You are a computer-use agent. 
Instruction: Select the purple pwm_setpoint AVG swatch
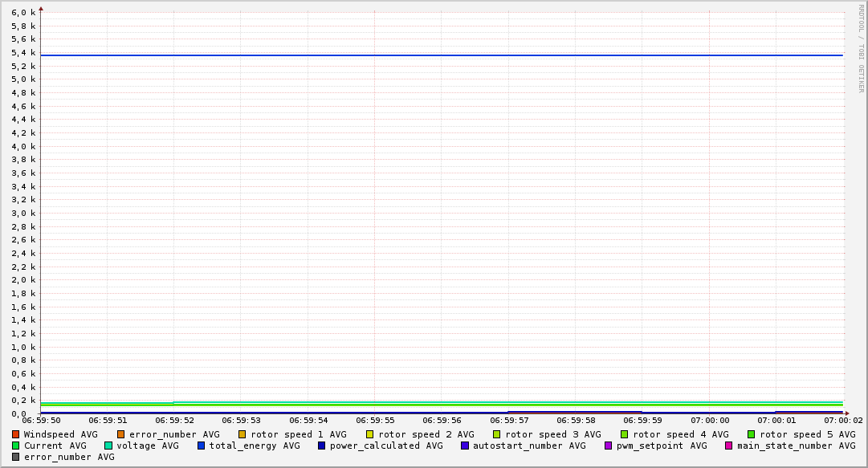coord(609,446)
